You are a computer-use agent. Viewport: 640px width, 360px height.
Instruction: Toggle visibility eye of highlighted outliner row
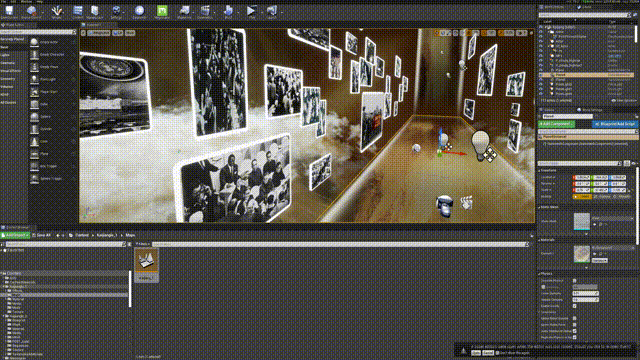(541, 75)
